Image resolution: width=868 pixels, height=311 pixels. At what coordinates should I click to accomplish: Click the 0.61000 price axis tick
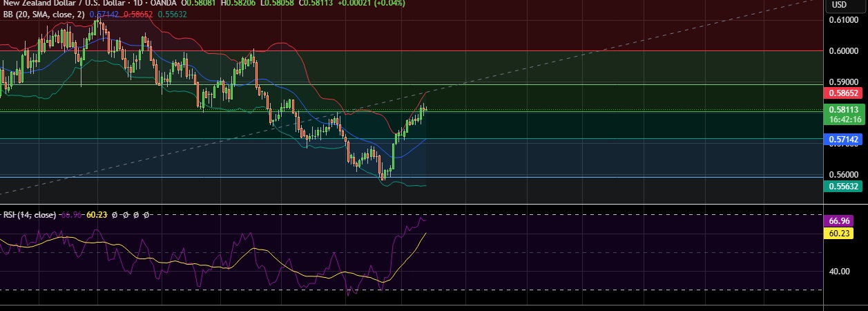click(x=844, y=19)
